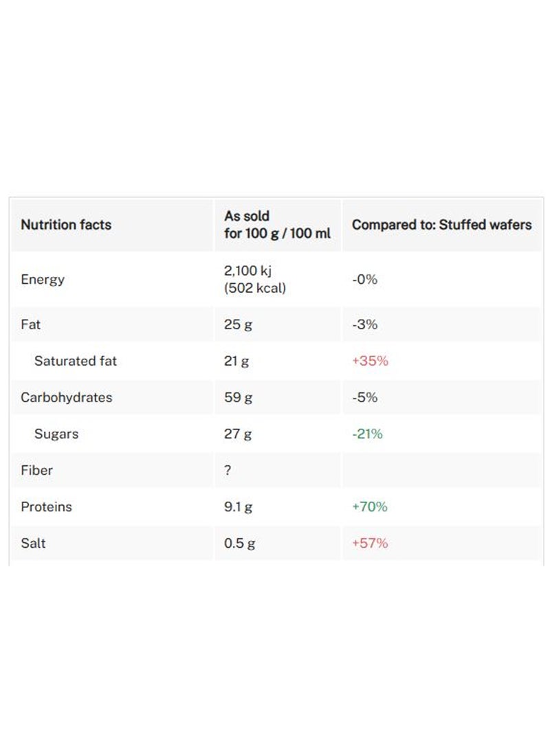
Task: Select the Energy row label
Action: 43,280
